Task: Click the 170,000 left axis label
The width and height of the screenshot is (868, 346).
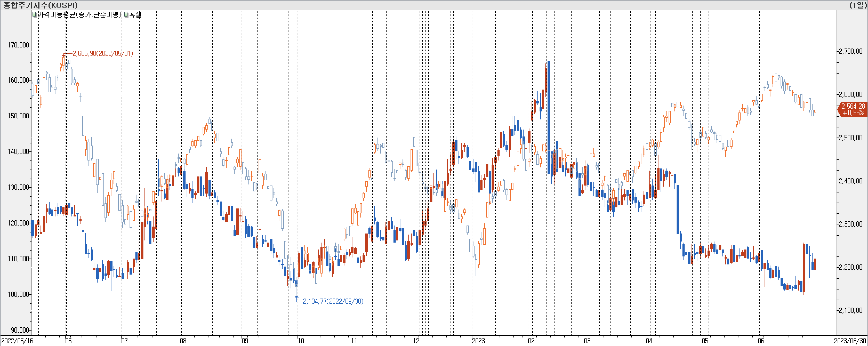Action: pyautogui.click(x=19, y=45)
